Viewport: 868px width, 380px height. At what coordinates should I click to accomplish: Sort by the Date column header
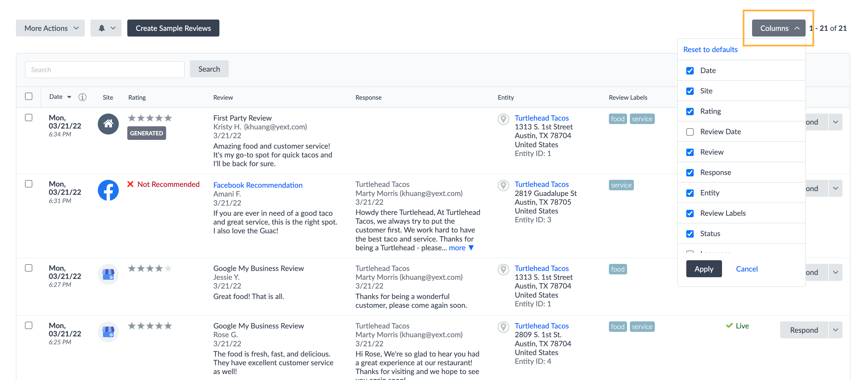coord(56,97)
